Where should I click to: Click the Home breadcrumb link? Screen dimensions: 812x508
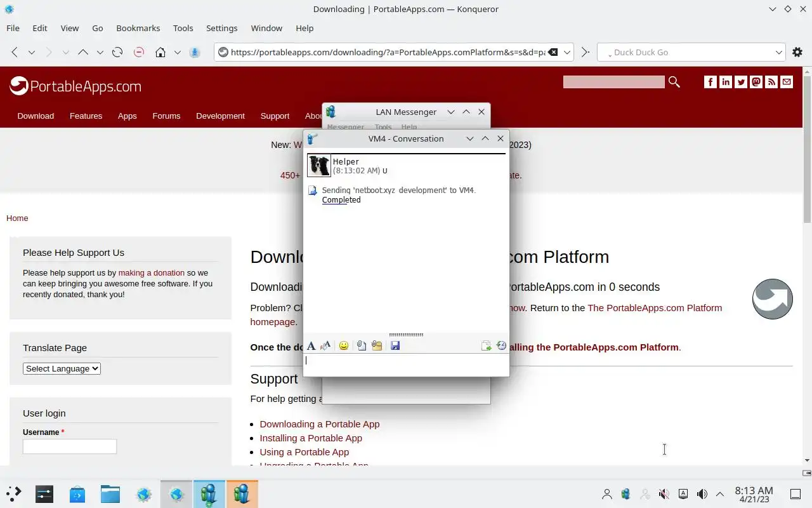click(17, 218)
